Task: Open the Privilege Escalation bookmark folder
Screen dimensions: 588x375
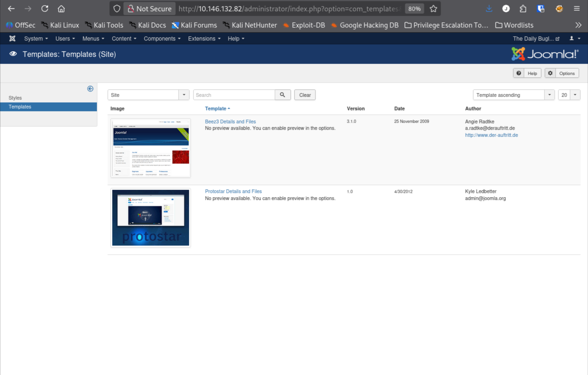Action: click(446, 25)
